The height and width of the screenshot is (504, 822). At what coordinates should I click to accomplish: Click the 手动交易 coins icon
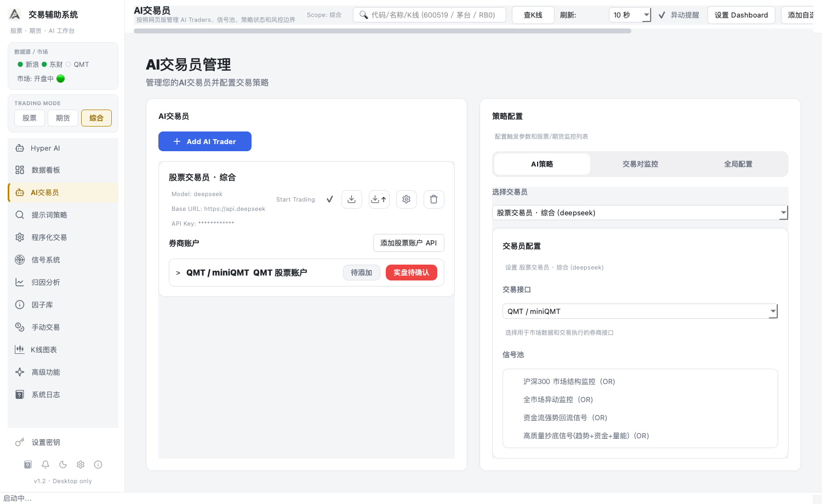pyautogui.click(x=20, y=327)
